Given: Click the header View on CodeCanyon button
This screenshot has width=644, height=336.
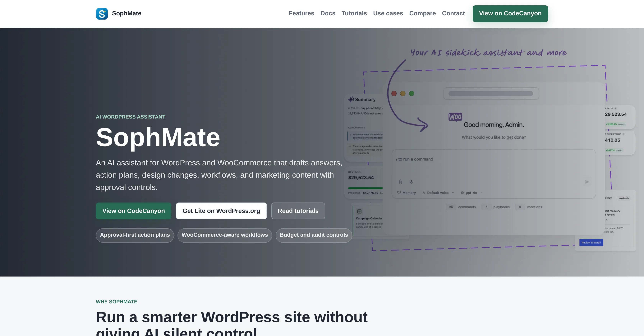Looking at the screenshot, I should 510,13.
